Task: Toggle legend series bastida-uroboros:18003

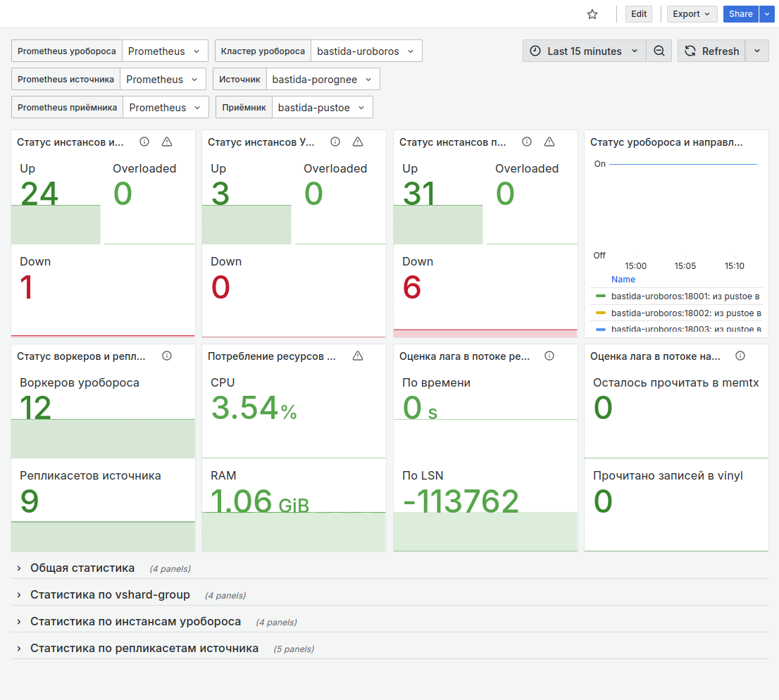Action: [x=685, y=329]
